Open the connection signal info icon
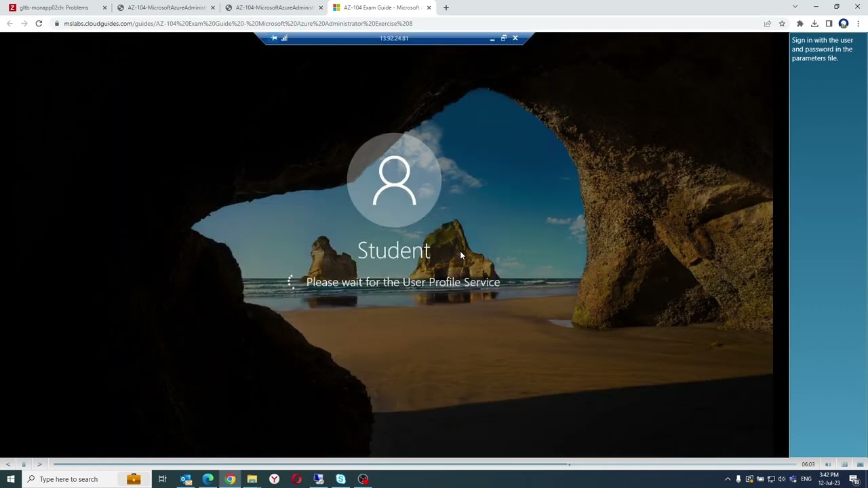868x488 pixels. pos(284,38)
